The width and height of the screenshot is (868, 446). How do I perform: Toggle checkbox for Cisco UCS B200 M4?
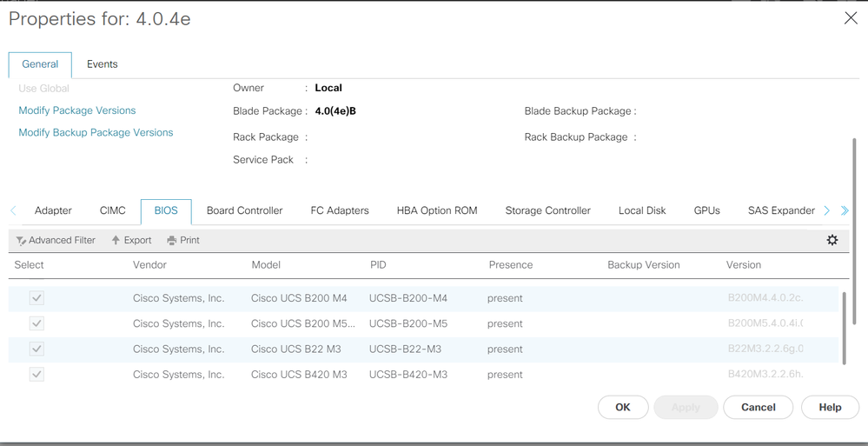[x=36, y=298]
